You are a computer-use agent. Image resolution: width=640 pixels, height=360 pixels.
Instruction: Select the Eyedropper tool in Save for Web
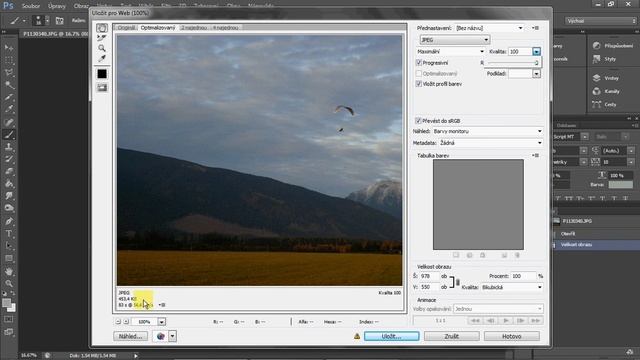[102, 58]
